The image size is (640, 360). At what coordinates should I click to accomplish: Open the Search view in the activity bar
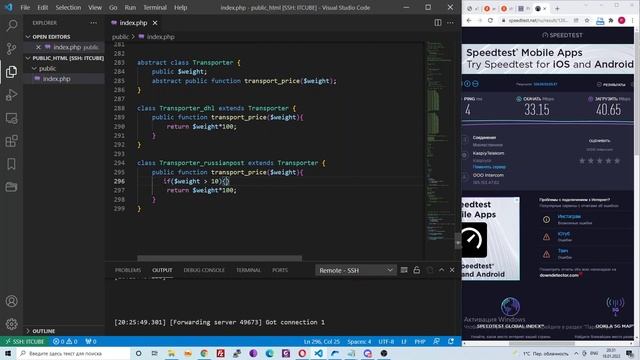(x=11, y=25)
